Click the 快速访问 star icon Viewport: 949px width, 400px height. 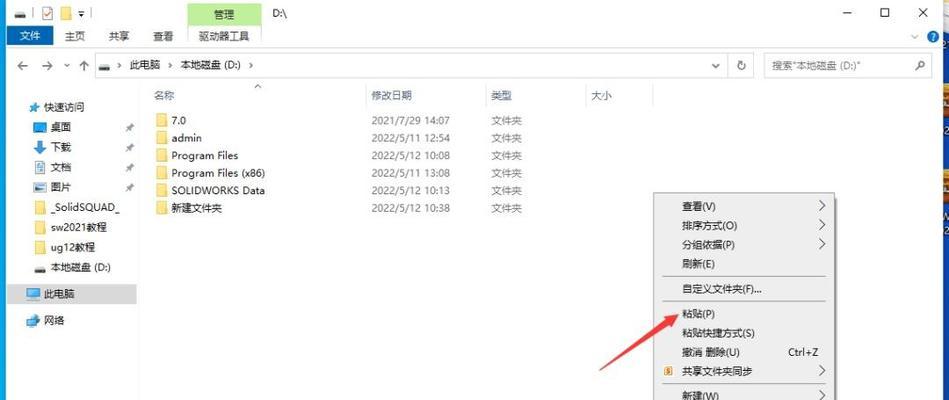(x=34, y=108)
